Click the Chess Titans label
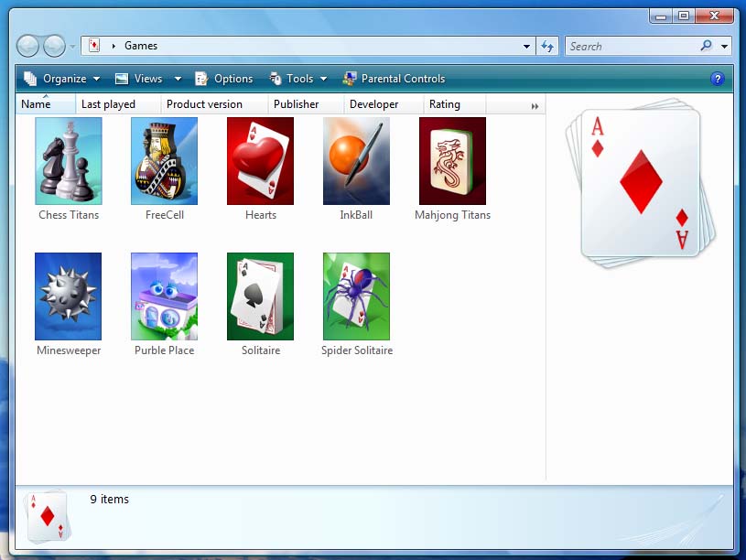This screenshot has width=746, height=560. (x=69, y=215)
